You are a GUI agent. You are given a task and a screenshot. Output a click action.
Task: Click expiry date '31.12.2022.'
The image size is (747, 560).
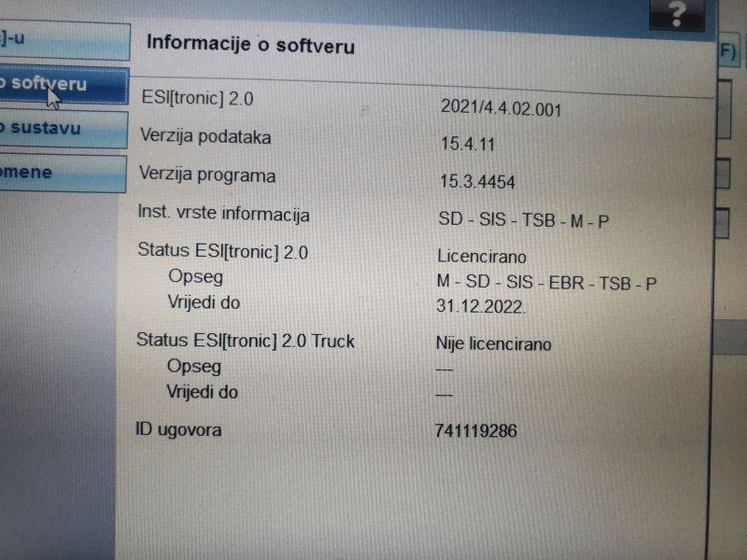coord(481,306)
